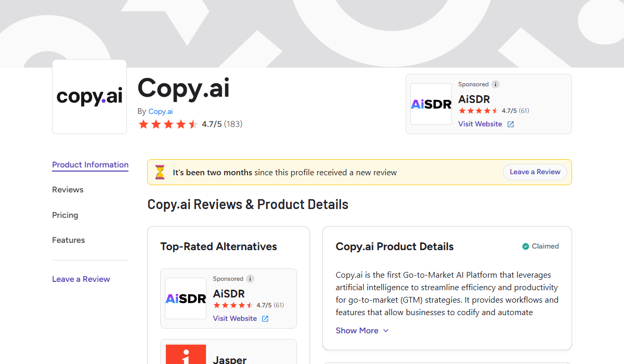Image resolution: width=624 pixels, height=364 pixels.
Task: Click the Leave a Review sidebar link
Action: pyautogui.click(x=81, y=279)
